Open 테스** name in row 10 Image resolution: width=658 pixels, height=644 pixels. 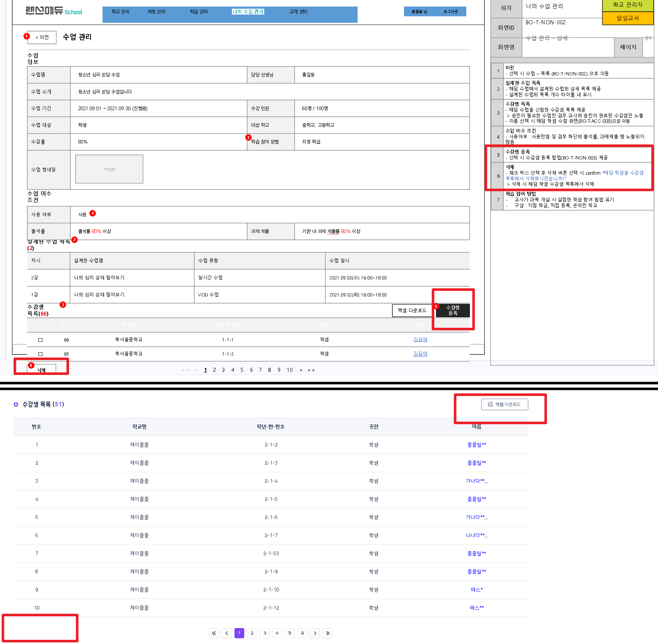[x=477, y=608]
